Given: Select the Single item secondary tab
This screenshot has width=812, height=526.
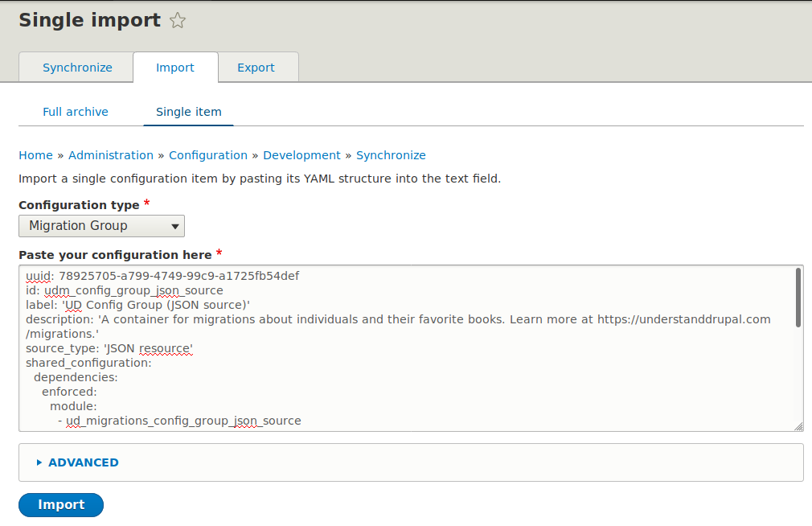Looking at the screenshot, I should click(x=188, y=112).
